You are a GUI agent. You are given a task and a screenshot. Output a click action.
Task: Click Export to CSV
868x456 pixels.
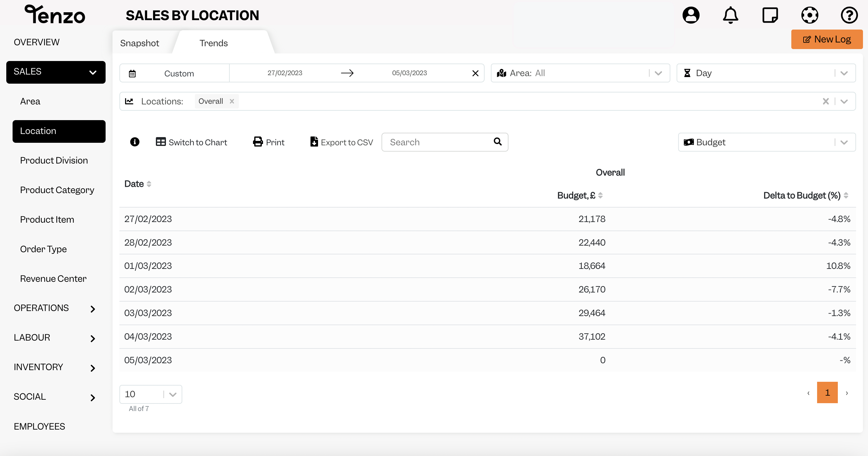[341, 142]
